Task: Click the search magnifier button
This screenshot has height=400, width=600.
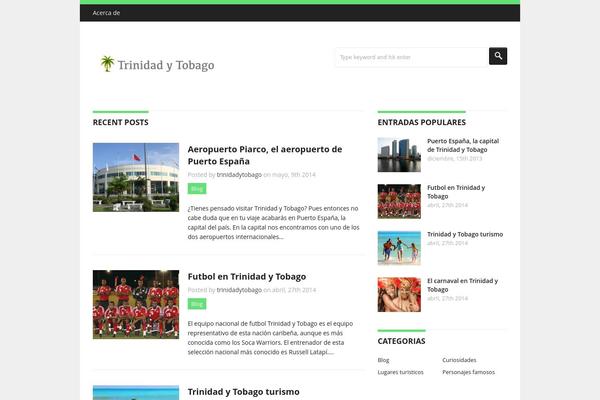Action: tap(498, 56)
